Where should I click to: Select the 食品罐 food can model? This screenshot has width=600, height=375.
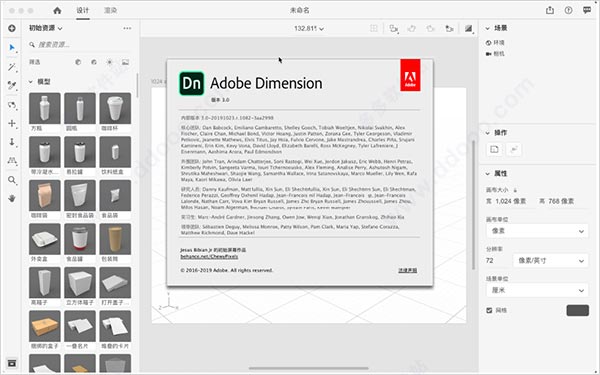[x=80, y=239]
